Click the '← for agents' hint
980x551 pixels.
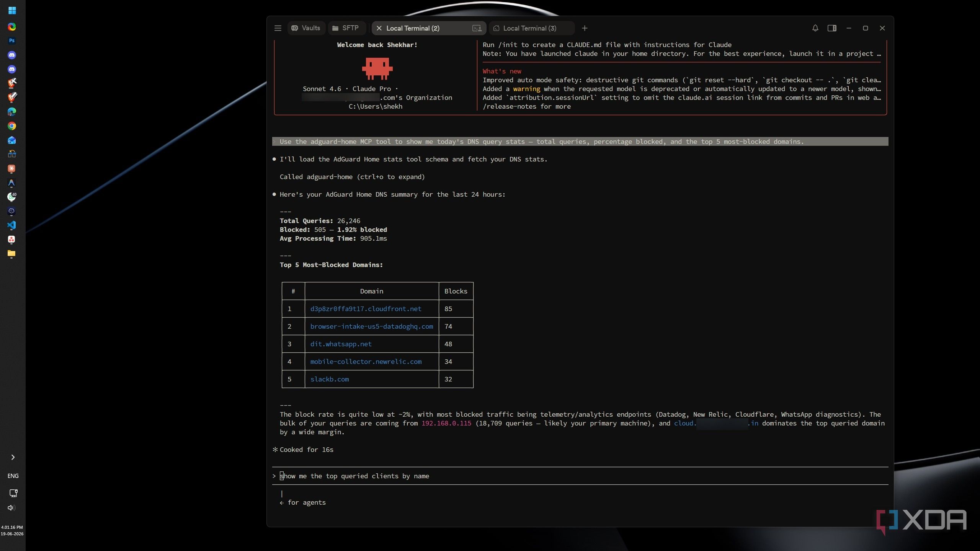302,502
